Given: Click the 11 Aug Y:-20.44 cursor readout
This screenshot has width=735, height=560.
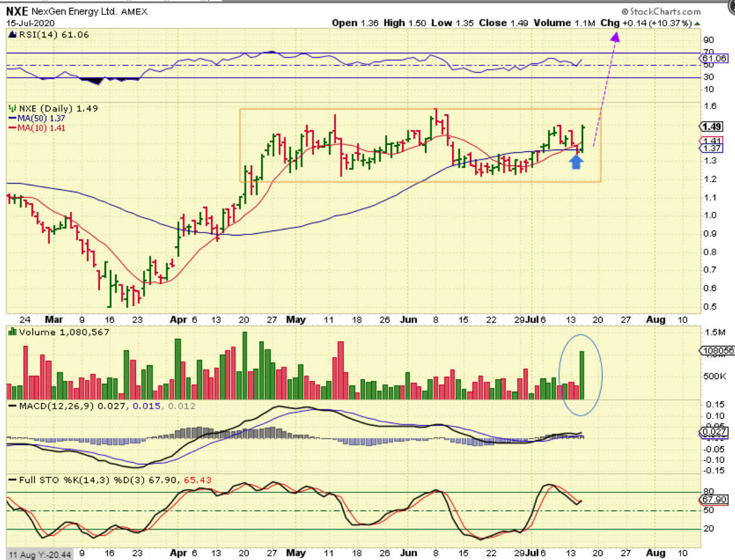Looking at the screenshot, I should pyautogui.click(x=40, y=554).
